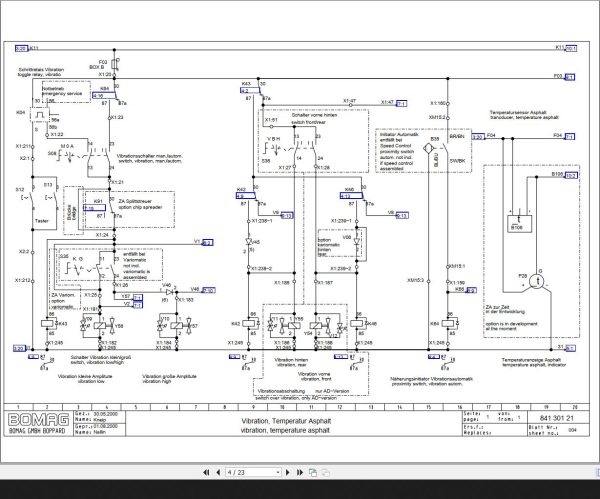
Task: Jump to the last page
Action: coord(300,472)
